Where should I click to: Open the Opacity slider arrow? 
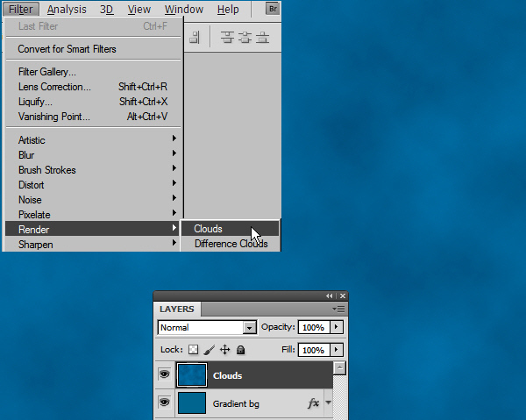click(336, 327)
